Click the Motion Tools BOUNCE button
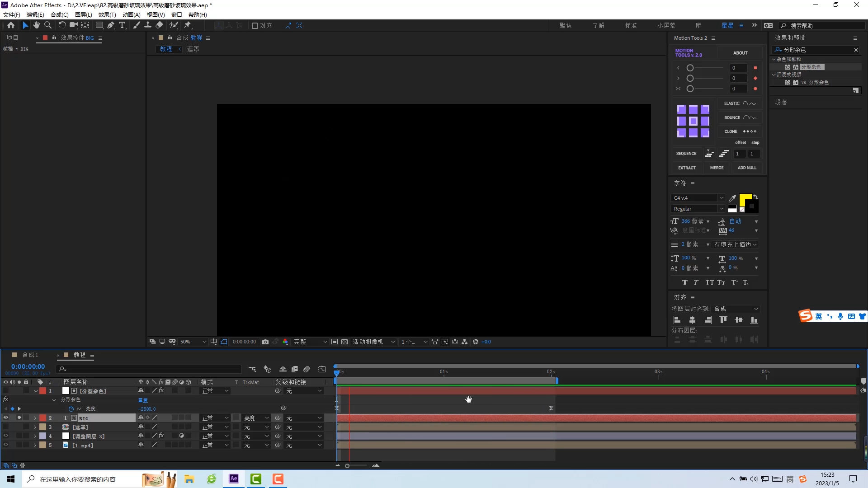The height and width of the screenshot is (488, 868). click(740, 117)
